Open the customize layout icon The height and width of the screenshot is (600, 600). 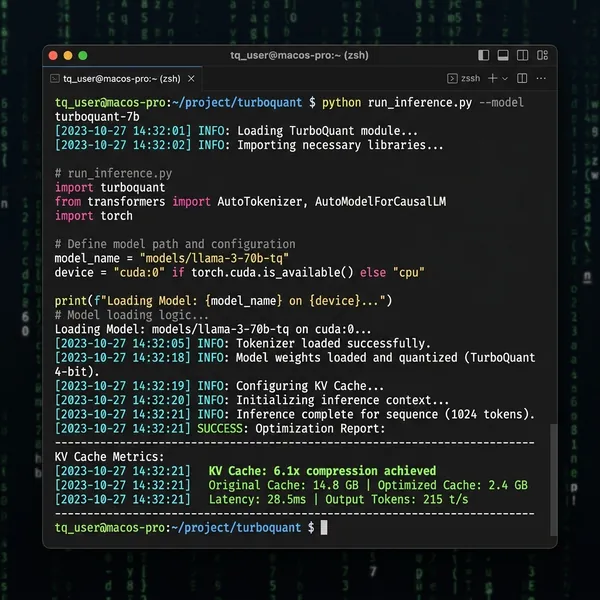pos(542,55)
